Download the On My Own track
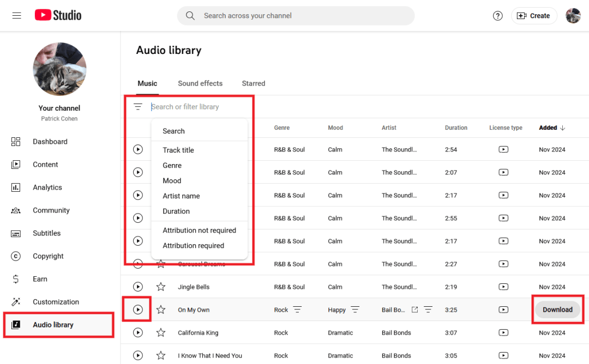 point(557,309)
